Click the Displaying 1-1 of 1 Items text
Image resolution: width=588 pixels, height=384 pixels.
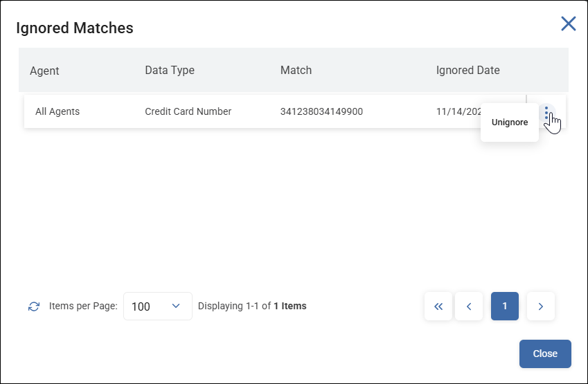point(252,306)
